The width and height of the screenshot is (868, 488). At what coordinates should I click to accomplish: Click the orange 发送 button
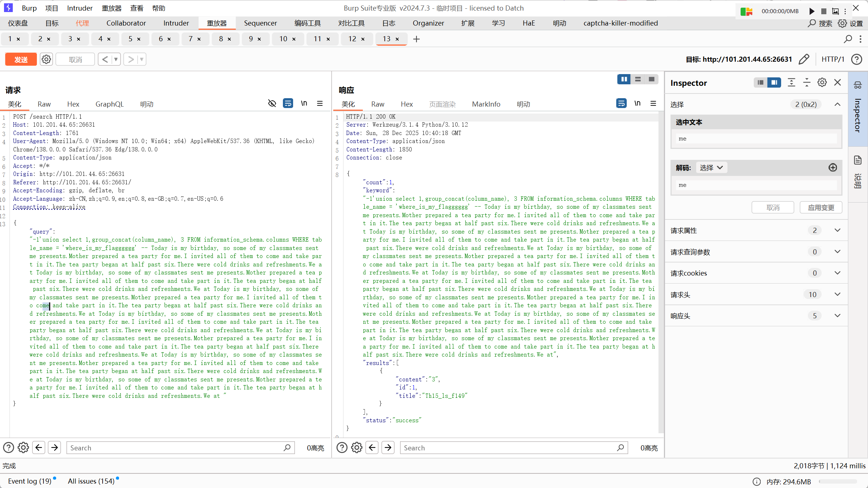21,59
